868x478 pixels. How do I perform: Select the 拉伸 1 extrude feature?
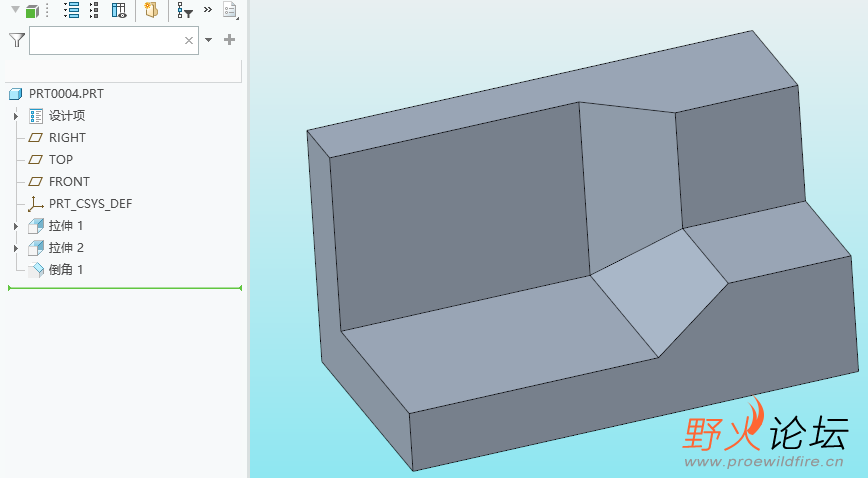(x=65, y=225)
